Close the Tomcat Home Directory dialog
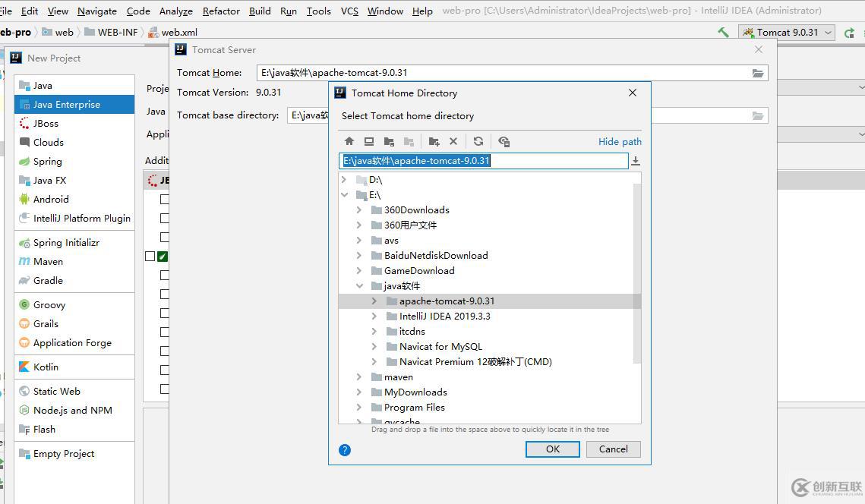The width and height of the screenshot is (865, 504). pos(633,93)
